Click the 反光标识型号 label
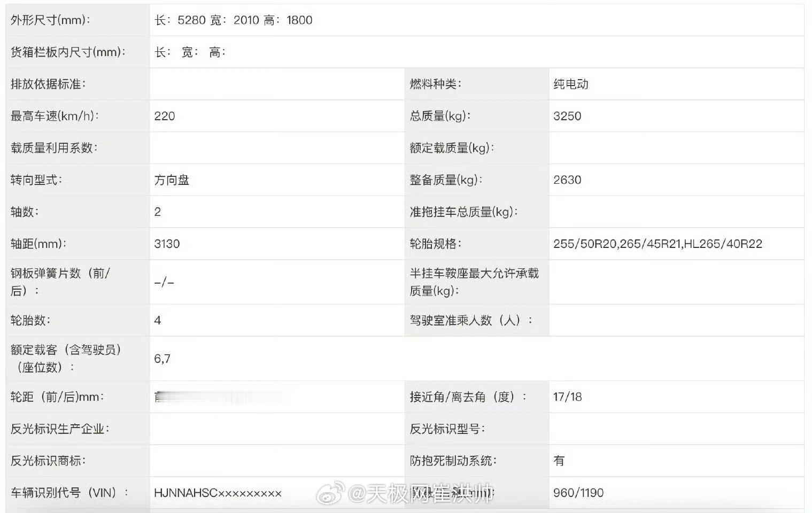The image size is (812, 513). pos(447,429)
